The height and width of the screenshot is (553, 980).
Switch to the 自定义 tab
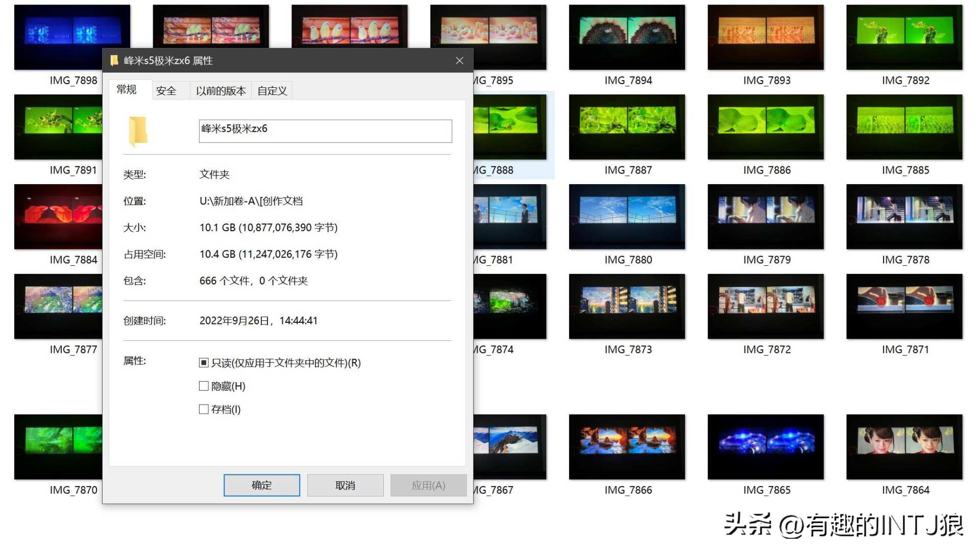coord(271,91)
